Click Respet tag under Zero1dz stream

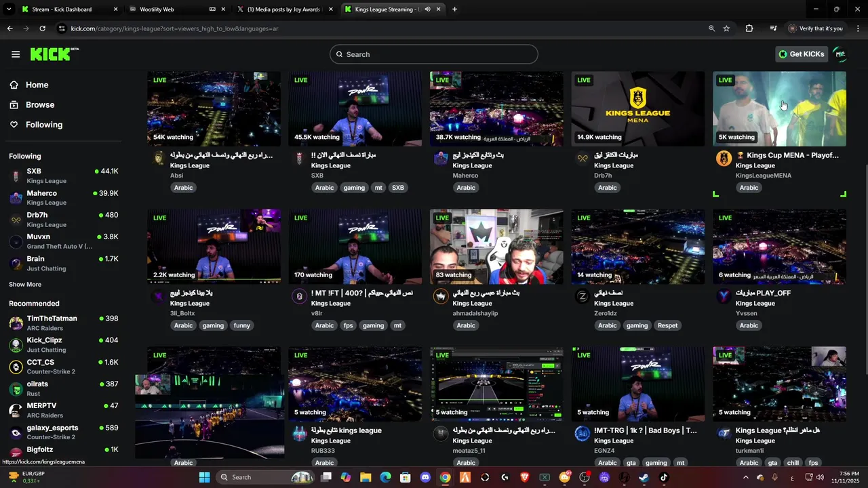(x=667, y=325)
